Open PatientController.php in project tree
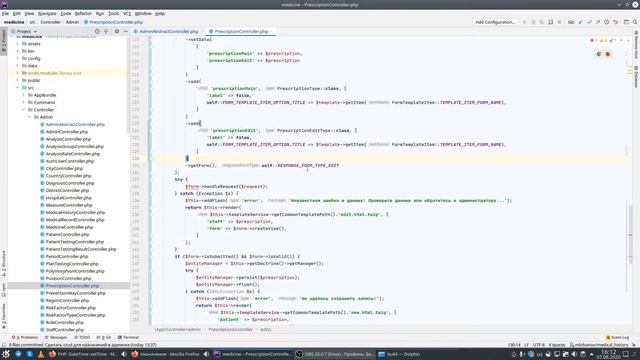This screenshot has height=360, width=640. tap(67, 235)
